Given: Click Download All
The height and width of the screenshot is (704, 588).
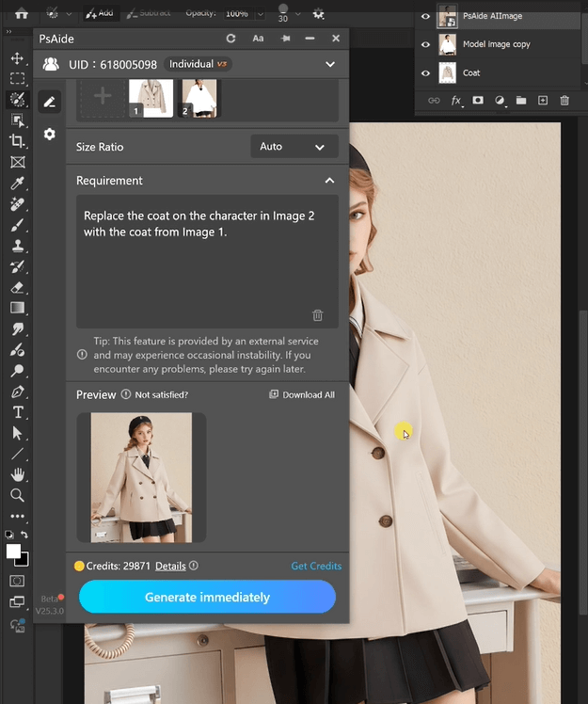Looking at the screenshot, I should [x=302, y=394].
